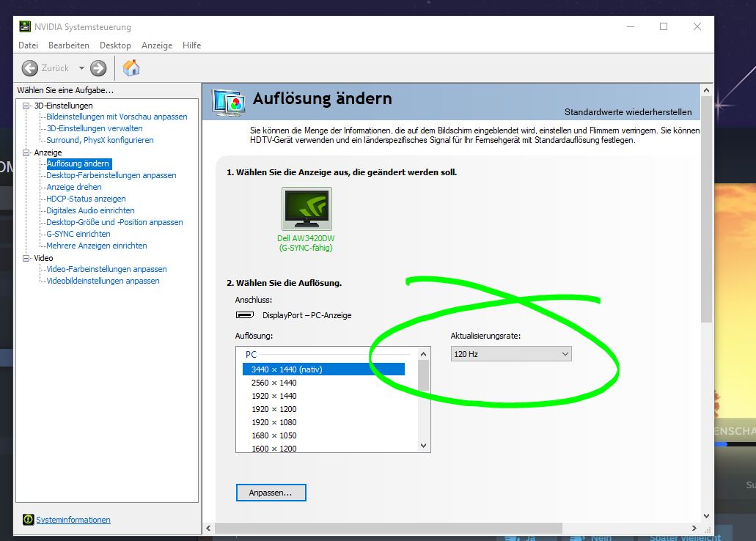Open the Systeminformationen link
The width and height of the screenshot is (756, 541).
tap(73, 520)
